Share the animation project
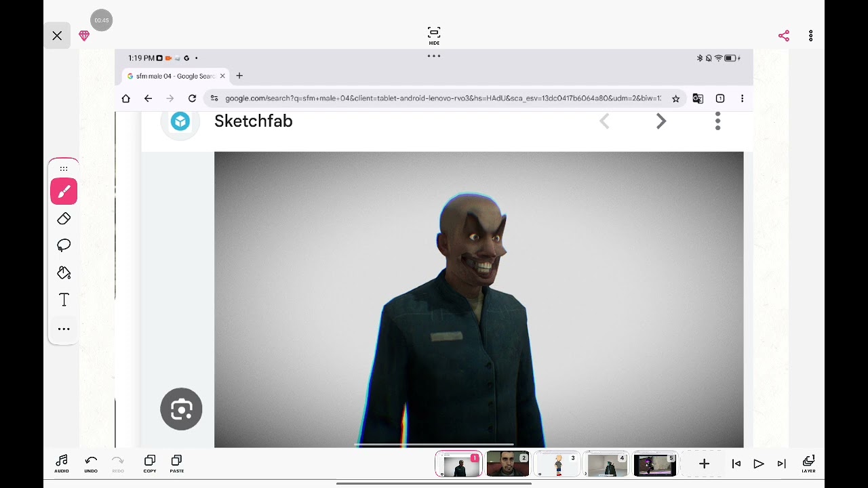Viewport: 868px width, 488px height. pyautogui.click(x=784, y=35)
